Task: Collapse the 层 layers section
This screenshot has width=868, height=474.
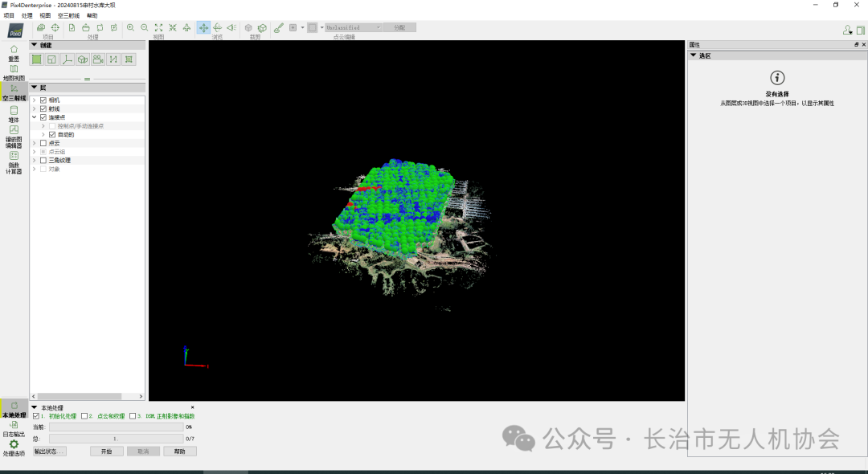Action: click(35, 88)
